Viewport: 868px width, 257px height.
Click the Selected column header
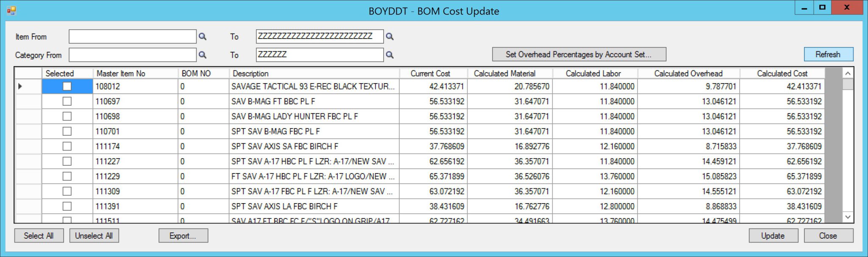(60, 73)
